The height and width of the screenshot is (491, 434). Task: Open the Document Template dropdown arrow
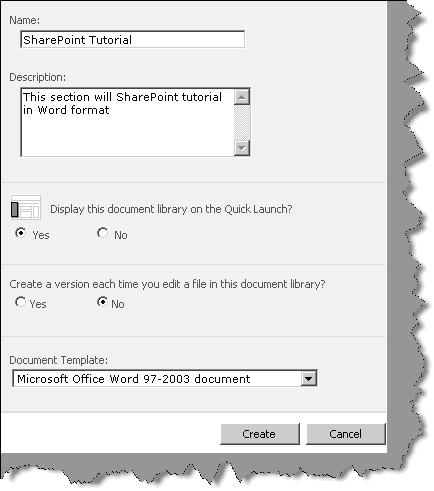[308, 379]
